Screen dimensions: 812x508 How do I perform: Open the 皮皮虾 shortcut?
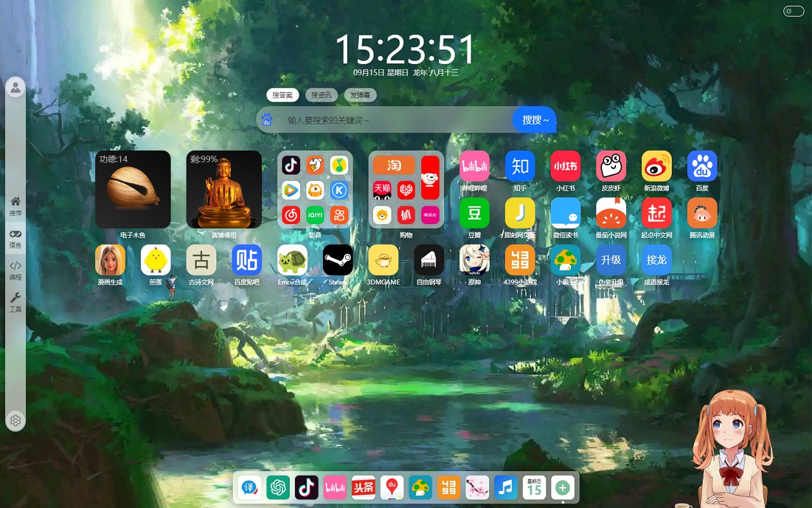click(x=611, y=166)
